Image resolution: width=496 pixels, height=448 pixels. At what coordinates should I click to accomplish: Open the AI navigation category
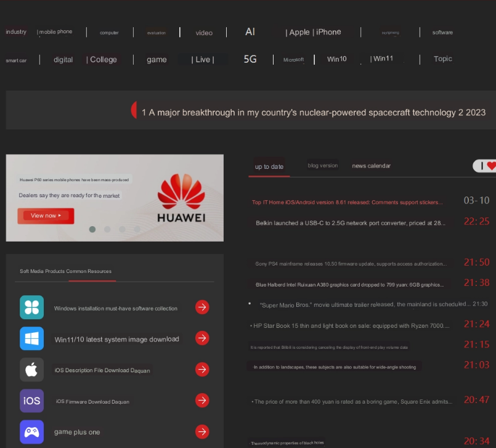coord(250,31)
